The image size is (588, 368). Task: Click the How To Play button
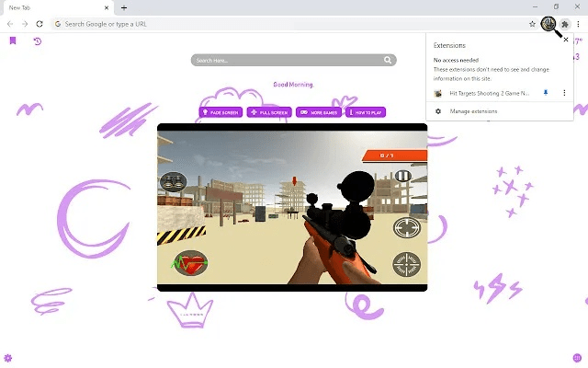click(367, 112)
